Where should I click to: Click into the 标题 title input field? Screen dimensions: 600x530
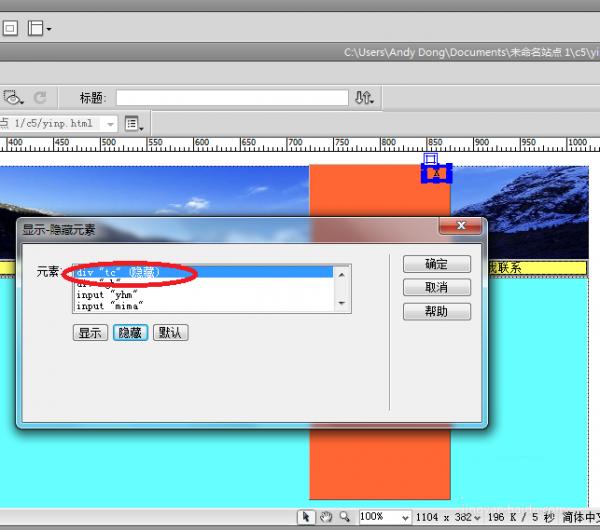pyautogui.click(x=232, y=98)
